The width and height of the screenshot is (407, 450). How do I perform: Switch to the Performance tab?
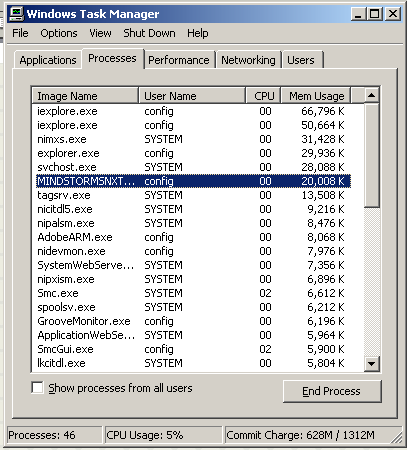[x=179, y=60]
